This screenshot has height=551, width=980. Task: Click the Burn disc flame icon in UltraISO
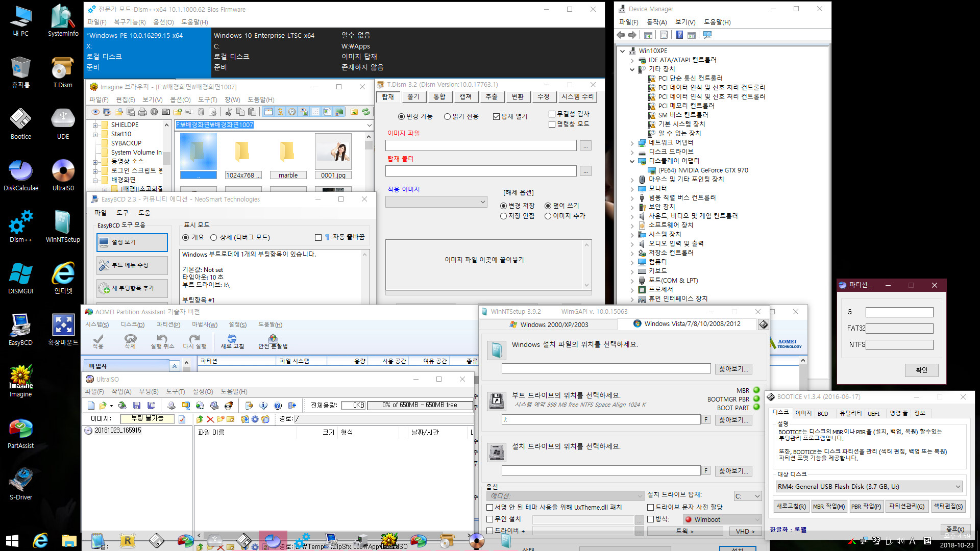(229, 405)
